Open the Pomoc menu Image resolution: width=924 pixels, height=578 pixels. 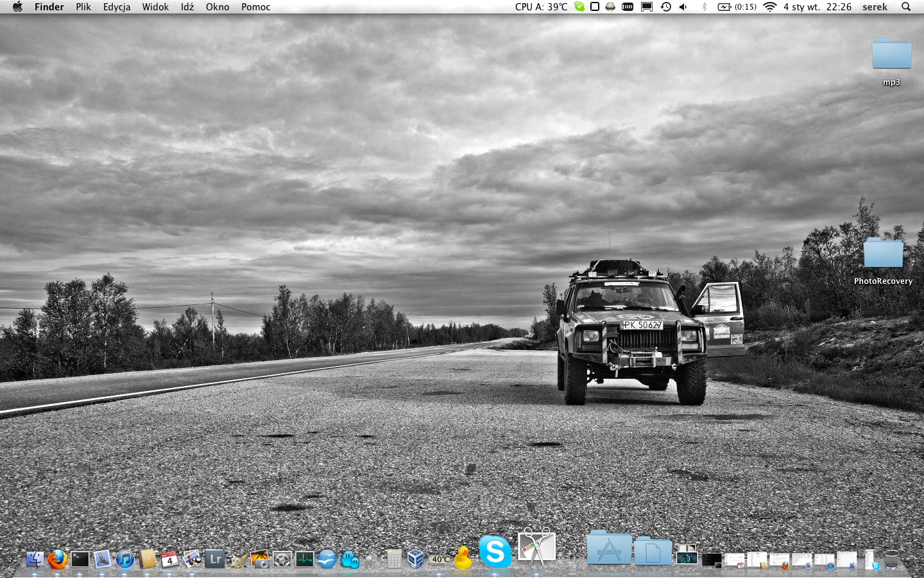256,6
